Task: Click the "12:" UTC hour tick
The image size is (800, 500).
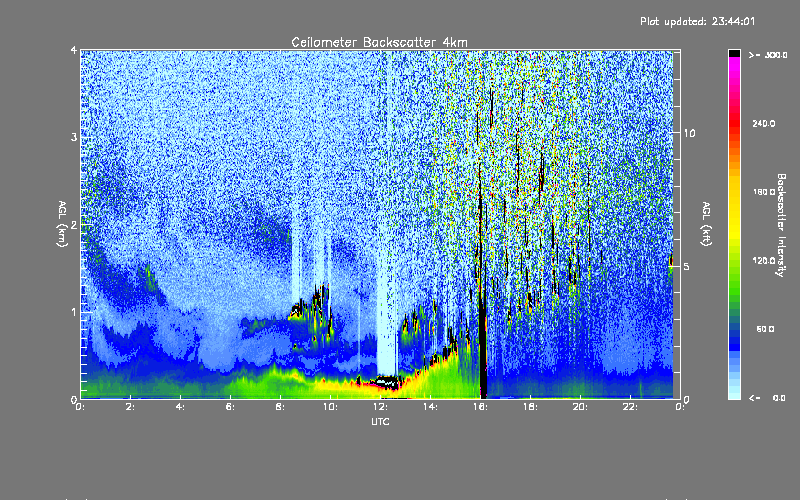Action: click(x=380, y=407)
